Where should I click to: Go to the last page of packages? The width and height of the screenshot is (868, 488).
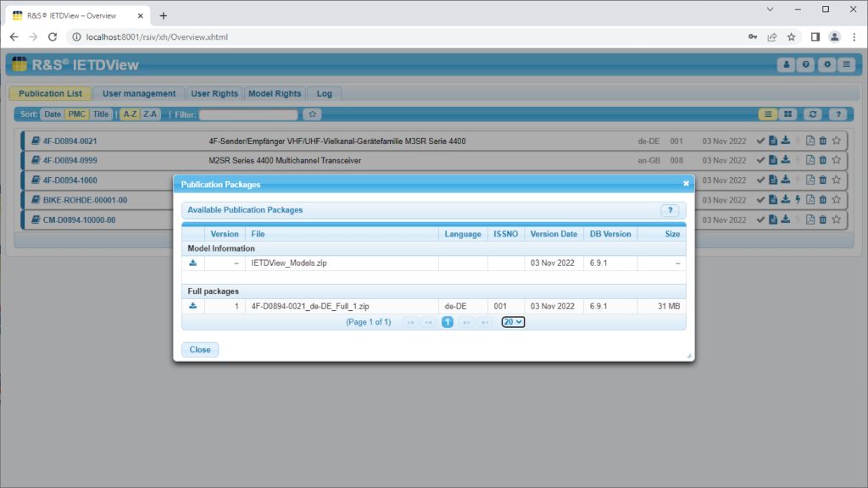pyautogui.click(x=484, y=322)
